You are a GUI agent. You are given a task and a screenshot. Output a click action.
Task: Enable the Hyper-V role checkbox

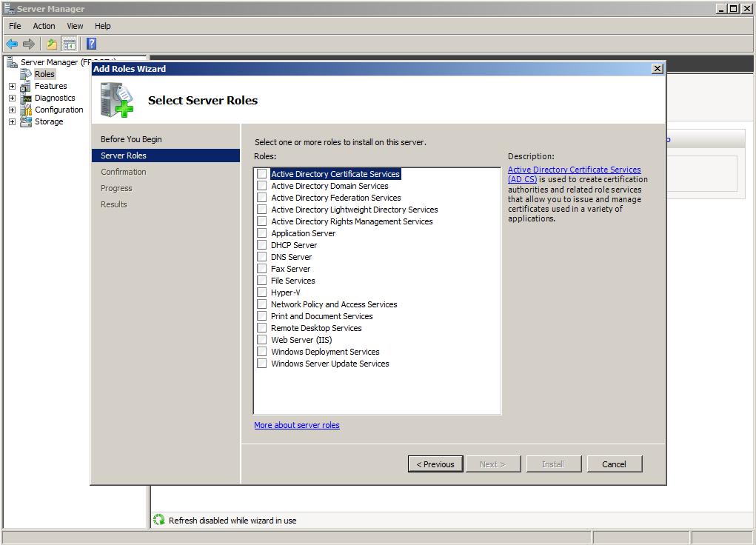[x=262, y=292]
